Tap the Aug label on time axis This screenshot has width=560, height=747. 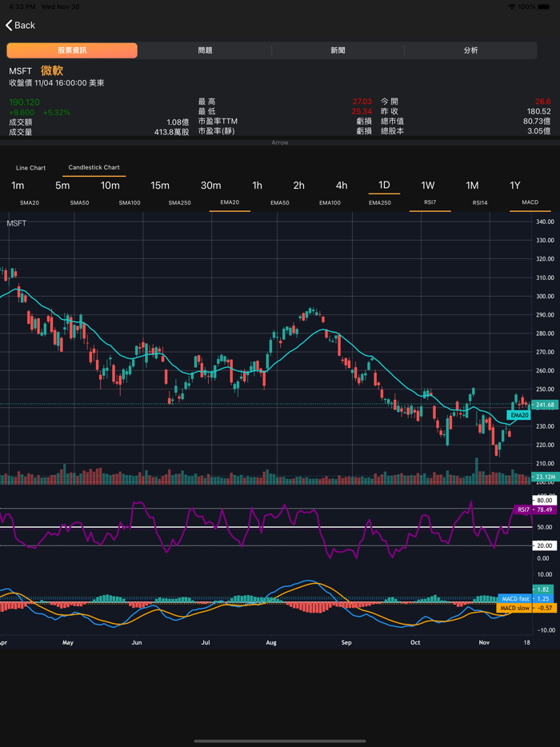[x=270, y=642]
